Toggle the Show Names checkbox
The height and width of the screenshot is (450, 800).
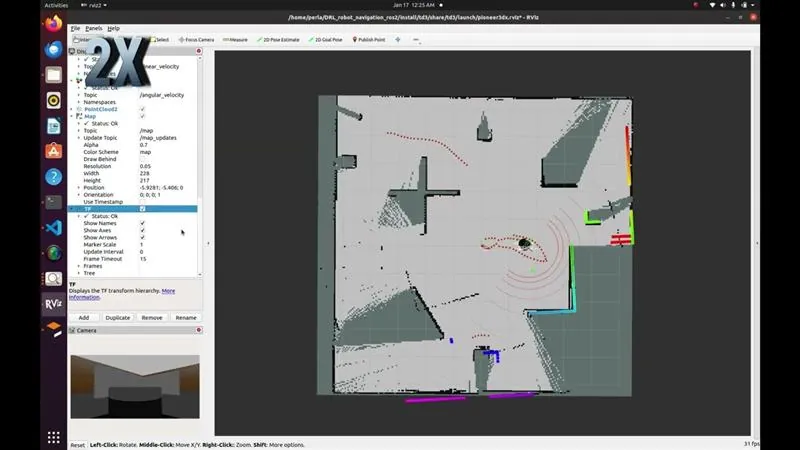coord(142,223)
